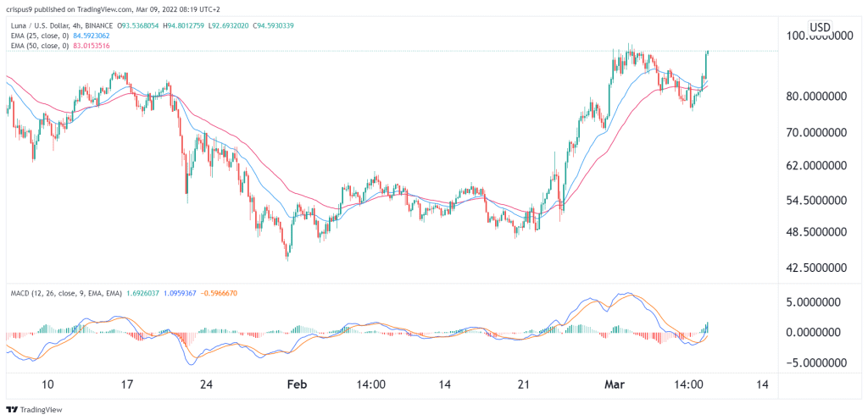The width and height of the screenshot is (868, 420).
Task: Click the EMA 25 value 84.5923062
Action: 93,36
